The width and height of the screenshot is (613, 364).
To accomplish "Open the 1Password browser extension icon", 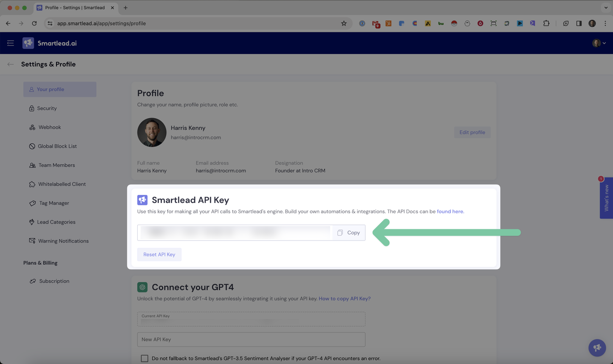I will click(362, 23).
